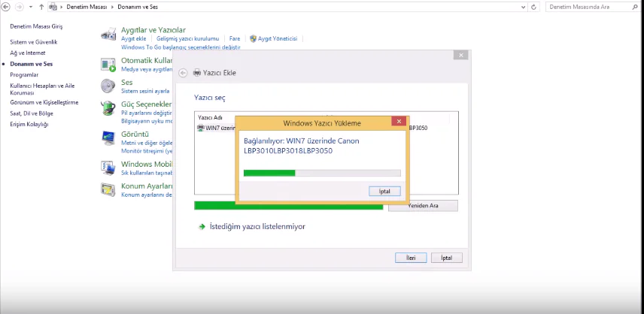
Task: Expand the address bar history dropdown
Action: tap(523, 7)
